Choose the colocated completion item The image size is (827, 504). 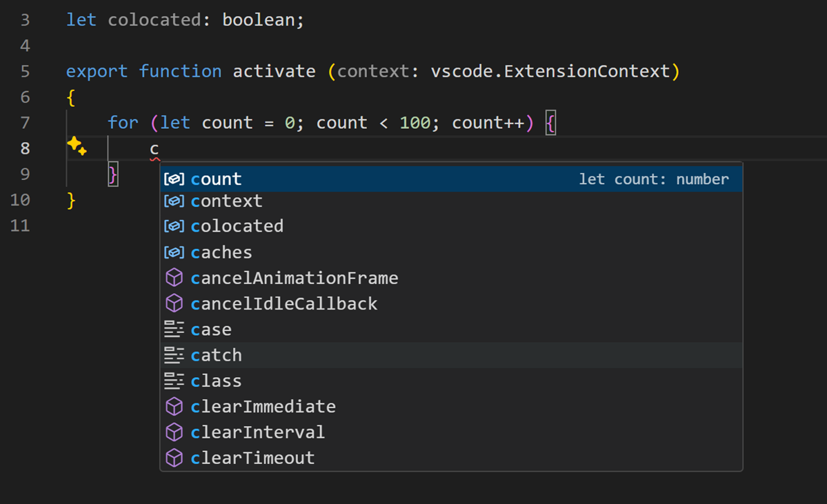237,226
